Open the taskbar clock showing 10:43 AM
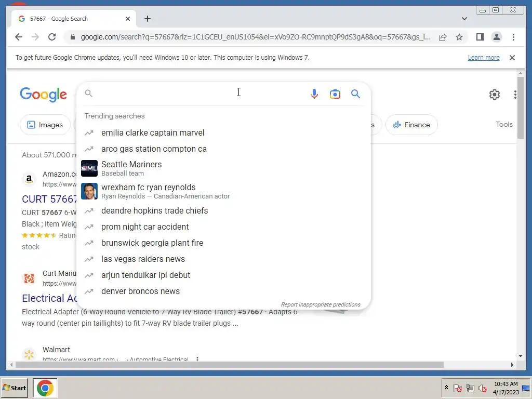 [x=506, y=388]
